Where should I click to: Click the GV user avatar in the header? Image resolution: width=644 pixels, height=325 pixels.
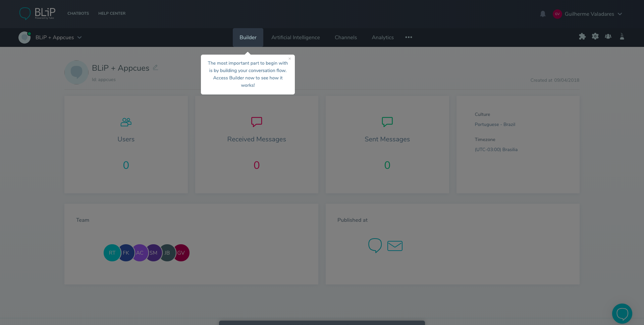coord(557,14)
